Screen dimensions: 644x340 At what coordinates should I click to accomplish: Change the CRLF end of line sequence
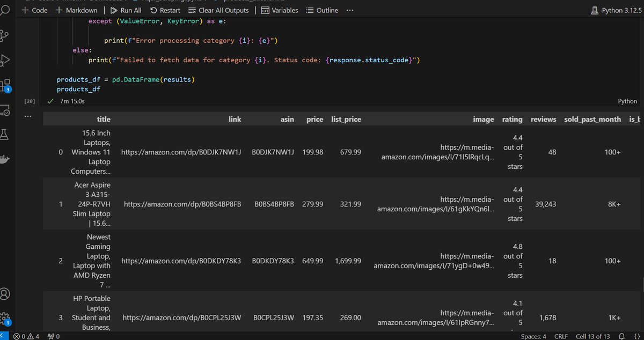coord(561,336)
